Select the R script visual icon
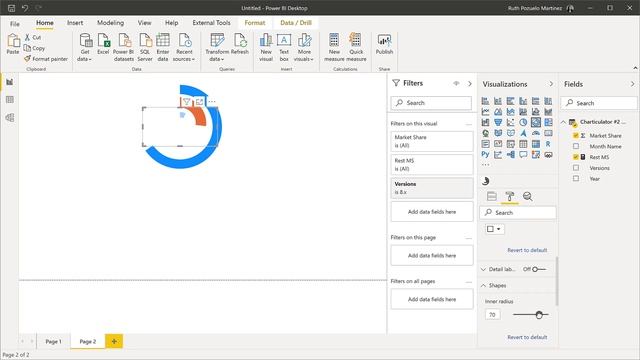Screen dimensions: 640x360 click(x=548, y=144)
